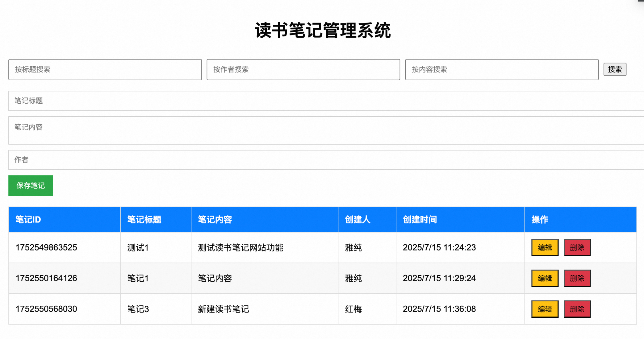The image size is (644, 339).
Task: Click the 搜索 search button
Action: click(614, 69)
